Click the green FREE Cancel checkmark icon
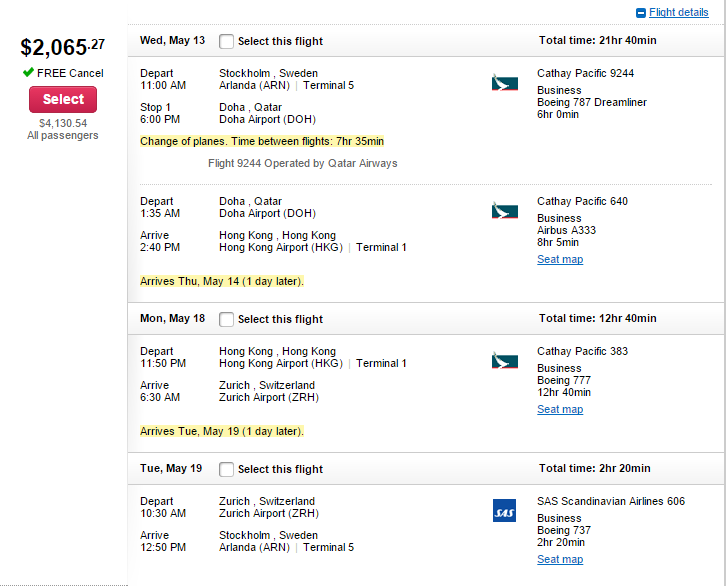726x586 pixels. click(x=29, y=73)
